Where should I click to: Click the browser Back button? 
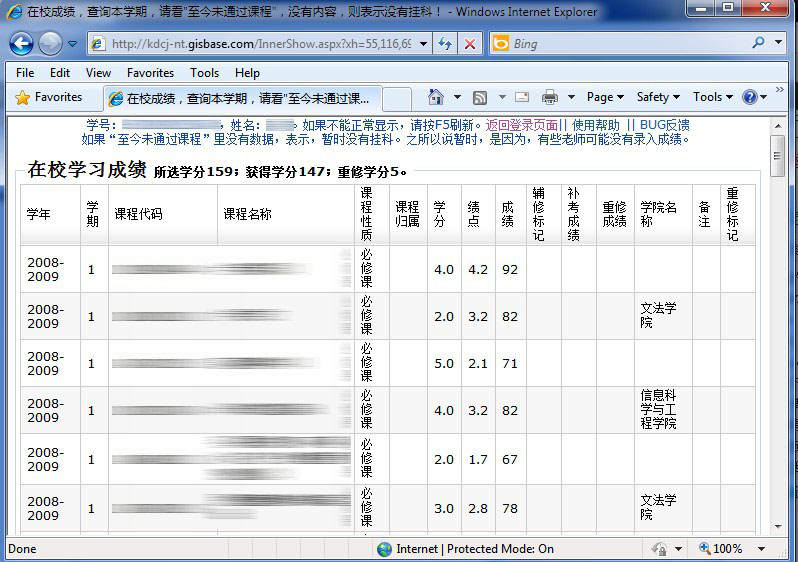pos(21,44)
